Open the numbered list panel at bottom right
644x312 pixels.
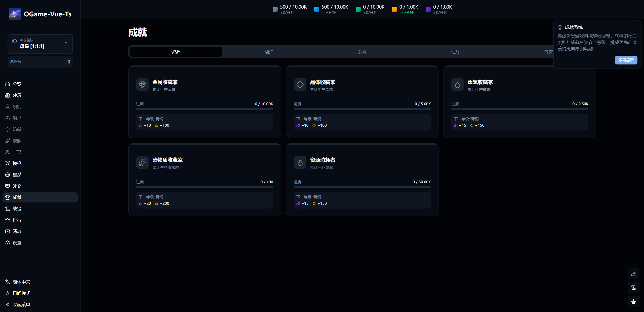(x=633, y=274)
